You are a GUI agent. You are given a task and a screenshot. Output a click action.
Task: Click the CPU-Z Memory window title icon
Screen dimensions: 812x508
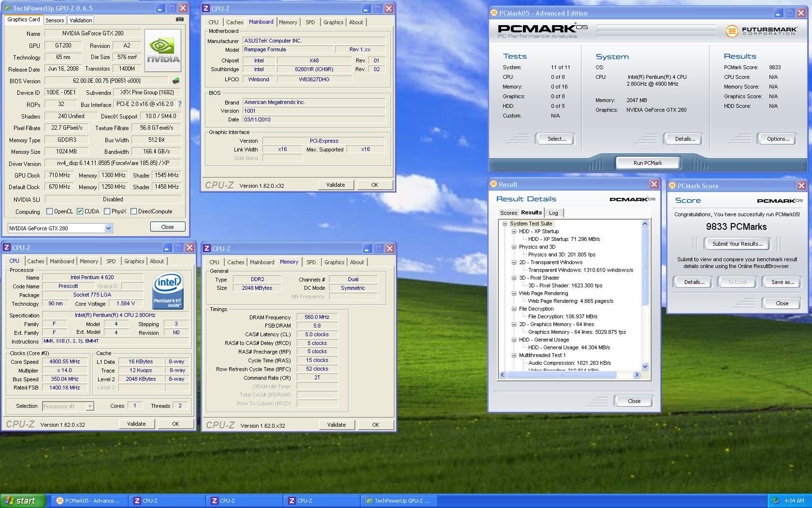coord(207,248)
